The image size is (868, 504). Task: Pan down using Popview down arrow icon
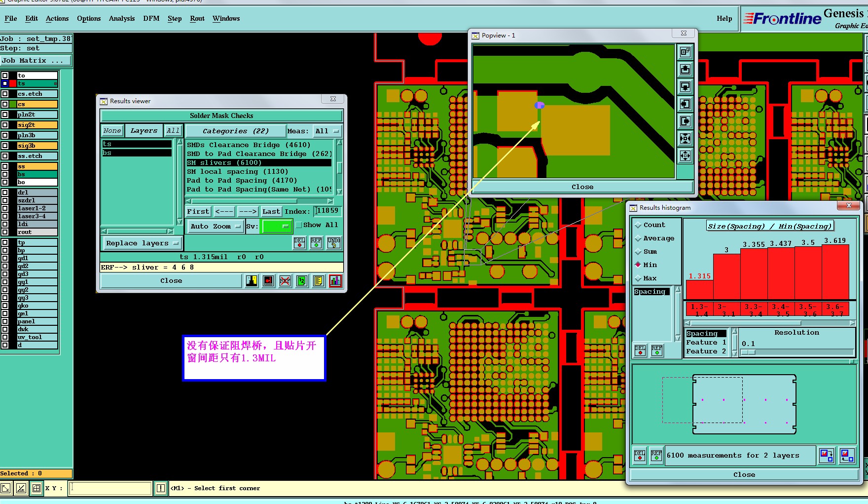point(686,86)
